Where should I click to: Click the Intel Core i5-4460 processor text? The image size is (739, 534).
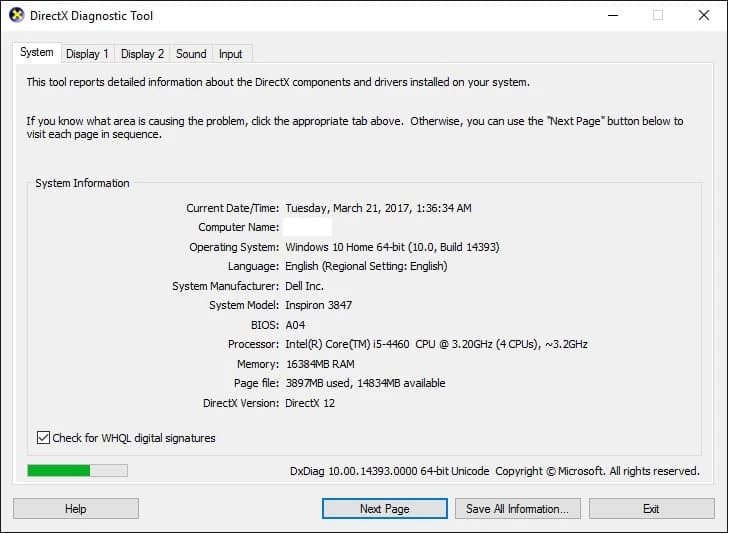click(x=436, y=344)
